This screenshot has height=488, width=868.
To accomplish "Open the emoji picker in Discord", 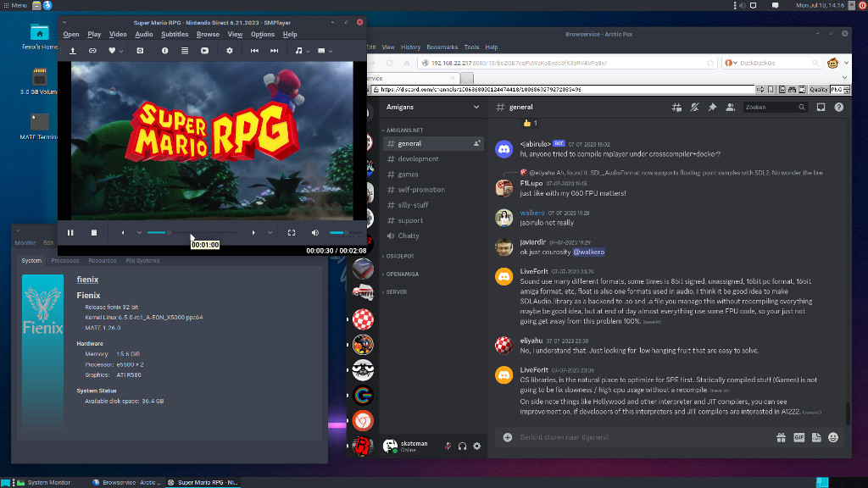I will [833, 438].
